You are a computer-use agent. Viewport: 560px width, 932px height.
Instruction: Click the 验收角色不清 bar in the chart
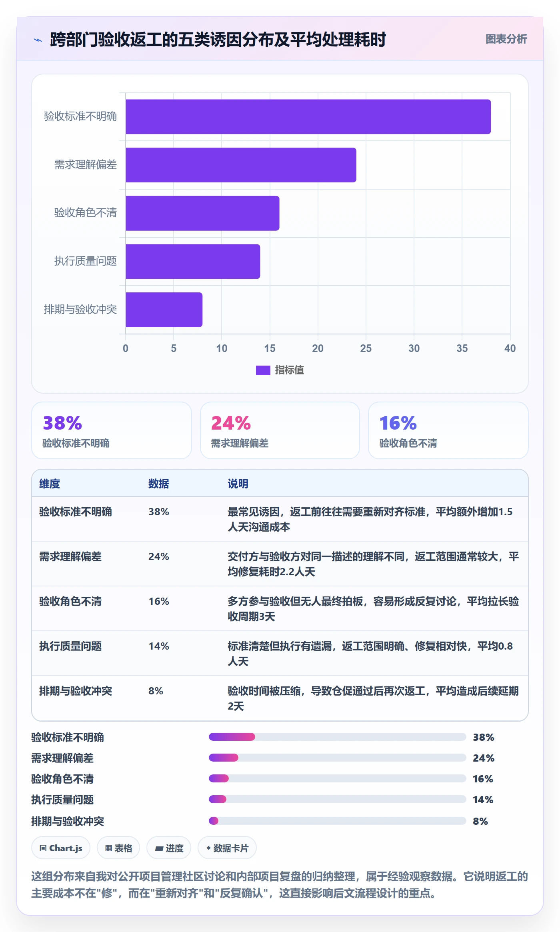click(202, 213)
